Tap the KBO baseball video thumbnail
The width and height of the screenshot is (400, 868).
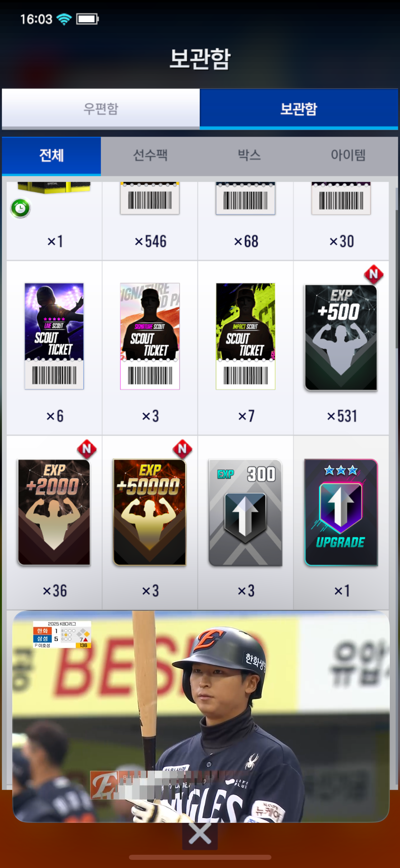[201, 716]
